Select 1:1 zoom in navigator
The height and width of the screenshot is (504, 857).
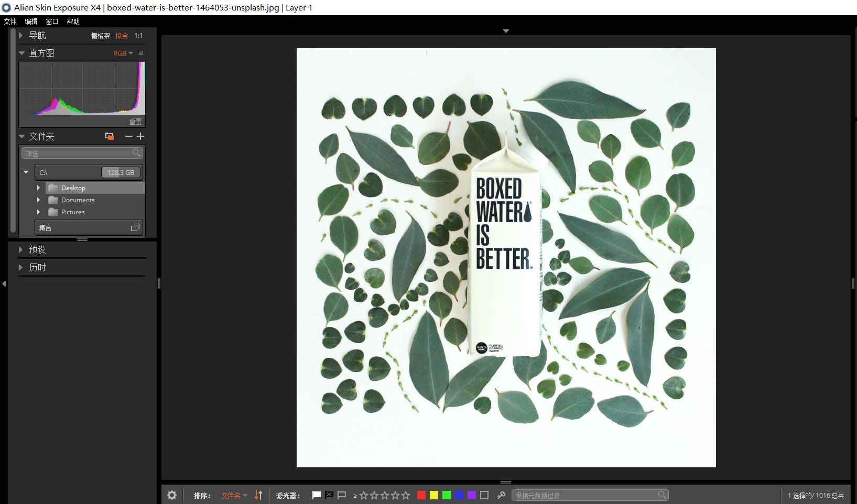click(x=138, y=36)
